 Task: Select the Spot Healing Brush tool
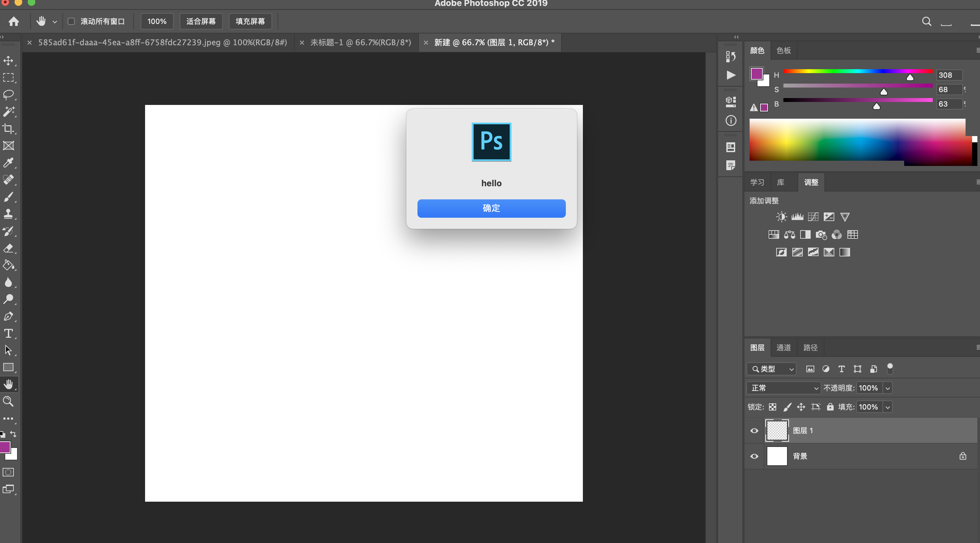click(9, 180)
